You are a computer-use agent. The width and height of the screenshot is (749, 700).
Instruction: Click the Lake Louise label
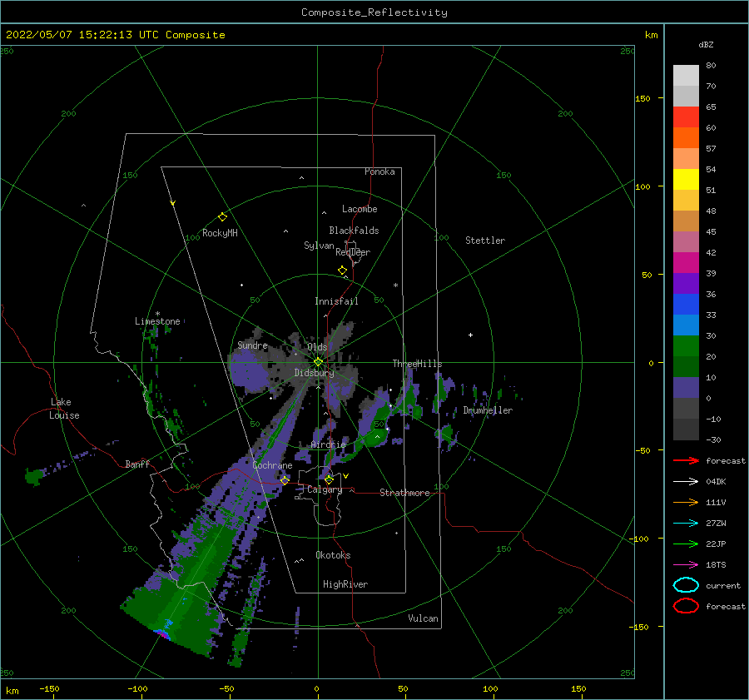coord(65,409)
